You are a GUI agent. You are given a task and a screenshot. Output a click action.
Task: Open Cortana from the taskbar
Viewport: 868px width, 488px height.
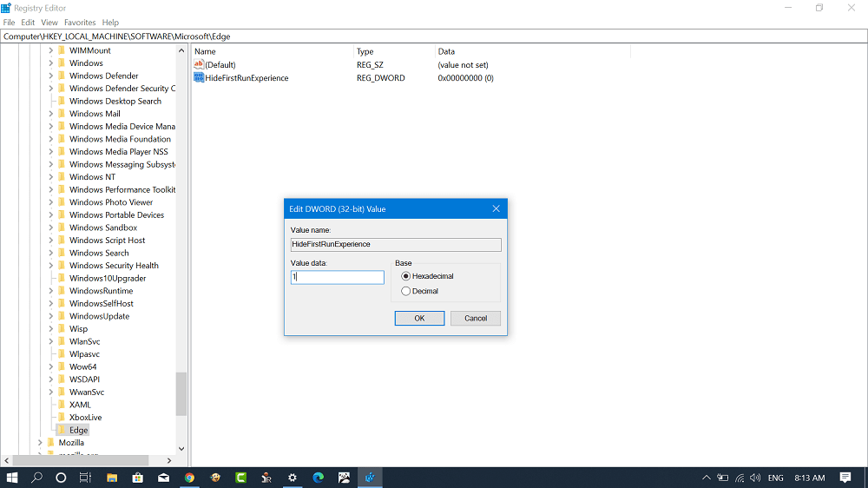[x=61, y=478]
